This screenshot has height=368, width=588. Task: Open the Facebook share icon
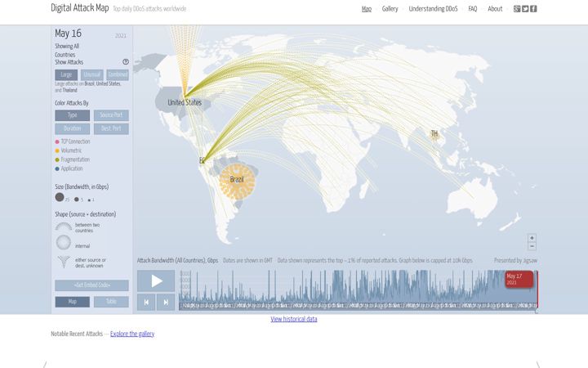click(533, 9)
